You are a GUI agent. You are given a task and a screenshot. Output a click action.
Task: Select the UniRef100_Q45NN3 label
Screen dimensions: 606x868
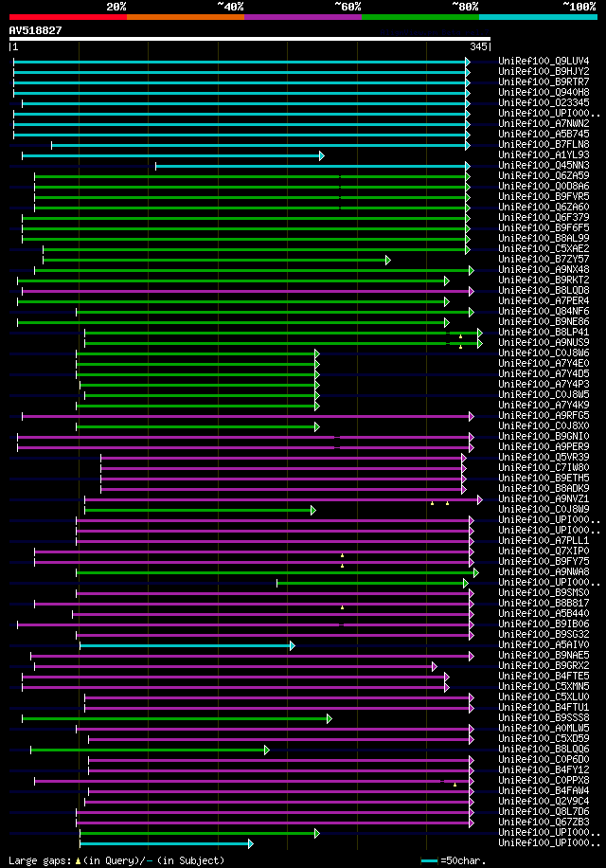click(x=544, y=165)
